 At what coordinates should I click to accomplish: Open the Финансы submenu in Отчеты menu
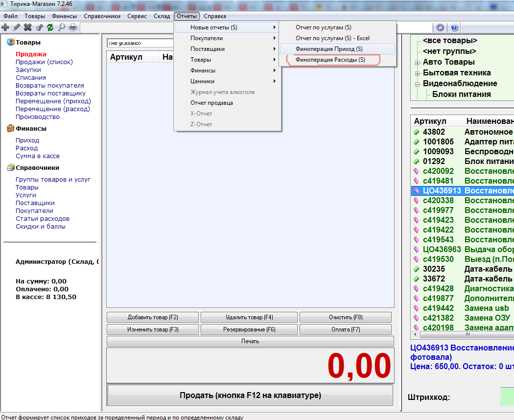228,70
